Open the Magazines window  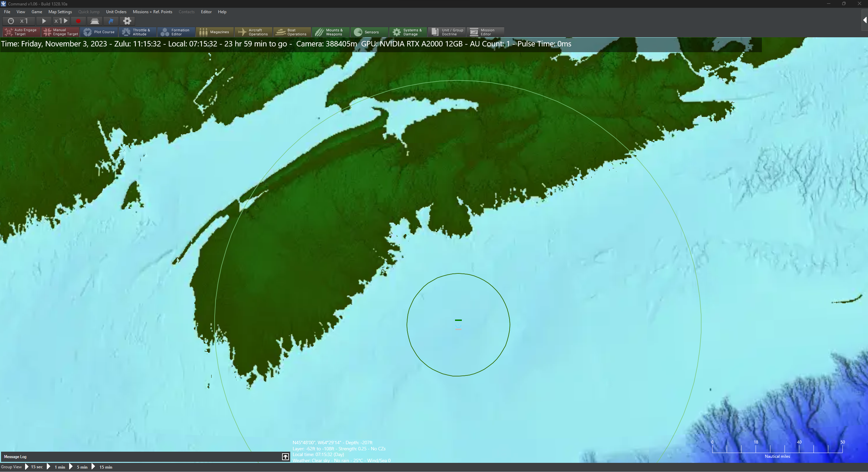pyautogui.click(x=215, y=32)
